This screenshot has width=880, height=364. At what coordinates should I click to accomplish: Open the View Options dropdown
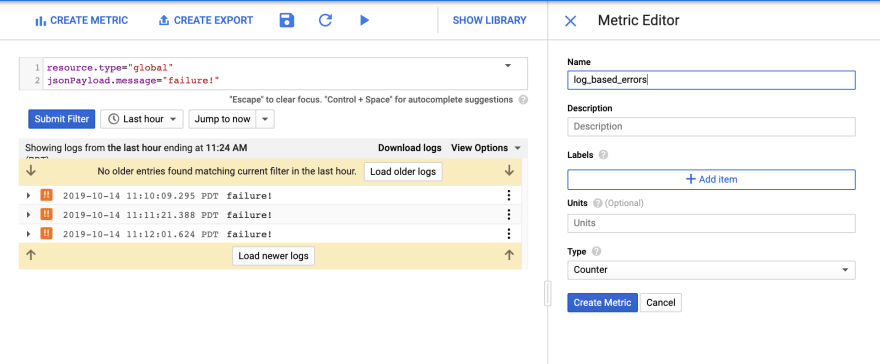pyautogui.click(x=485, y=148)
